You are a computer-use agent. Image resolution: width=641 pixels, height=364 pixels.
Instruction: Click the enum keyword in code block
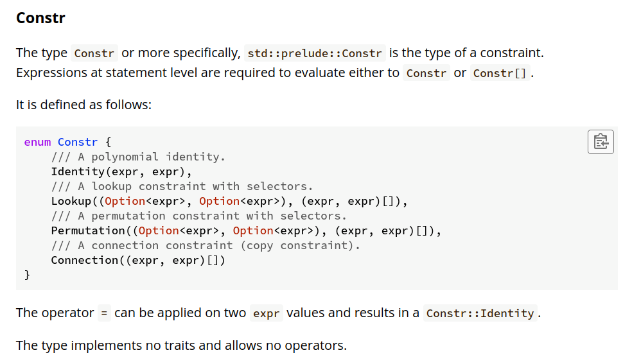coord(37,142)
